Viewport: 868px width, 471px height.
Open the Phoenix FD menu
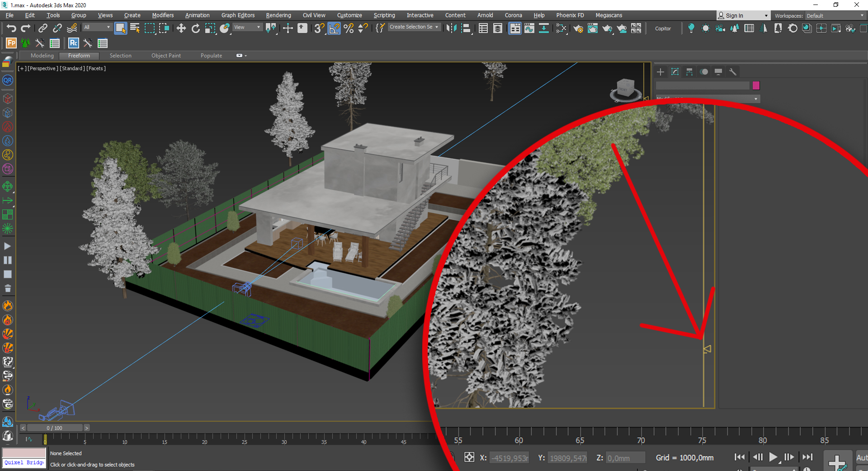pyautogui.click(x=570, y=15)
